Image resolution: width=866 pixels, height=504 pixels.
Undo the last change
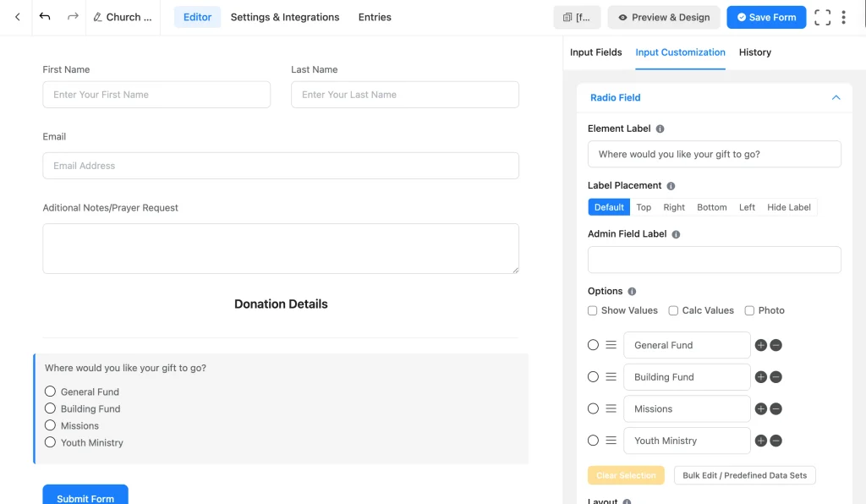tap(45, 17)
